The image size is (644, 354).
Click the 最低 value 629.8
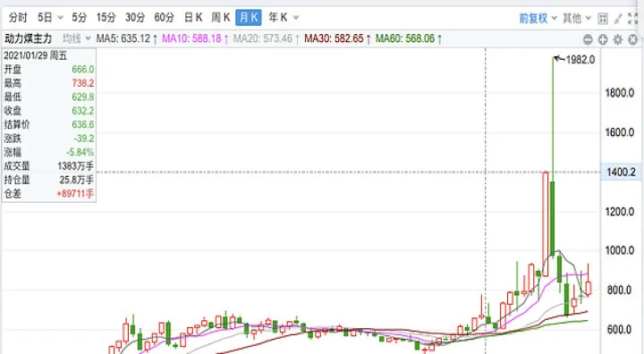pyautogui.click(x=82, y=97)
